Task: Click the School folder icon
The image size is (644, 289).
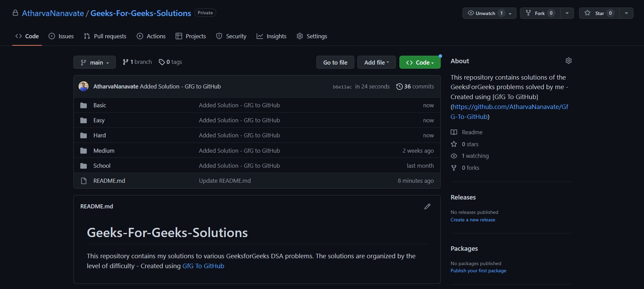Action: tap(83, 166)
